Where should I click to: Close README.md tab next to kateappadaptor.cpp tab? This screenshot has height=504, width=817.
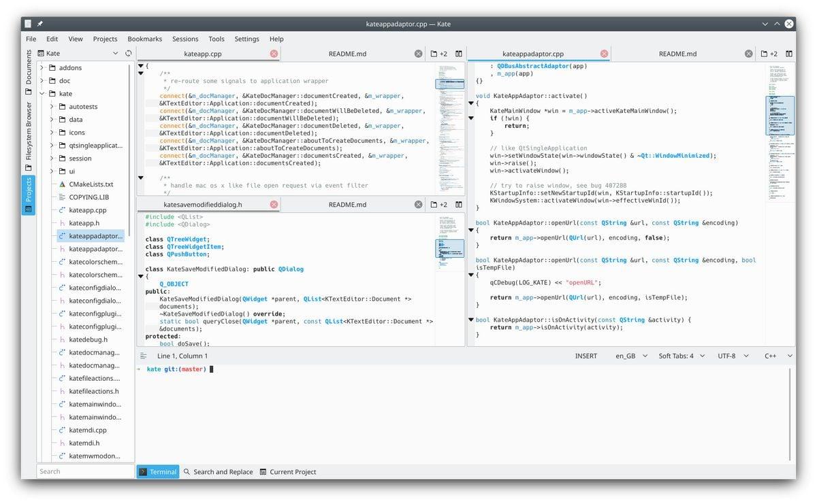coord(749,54)
